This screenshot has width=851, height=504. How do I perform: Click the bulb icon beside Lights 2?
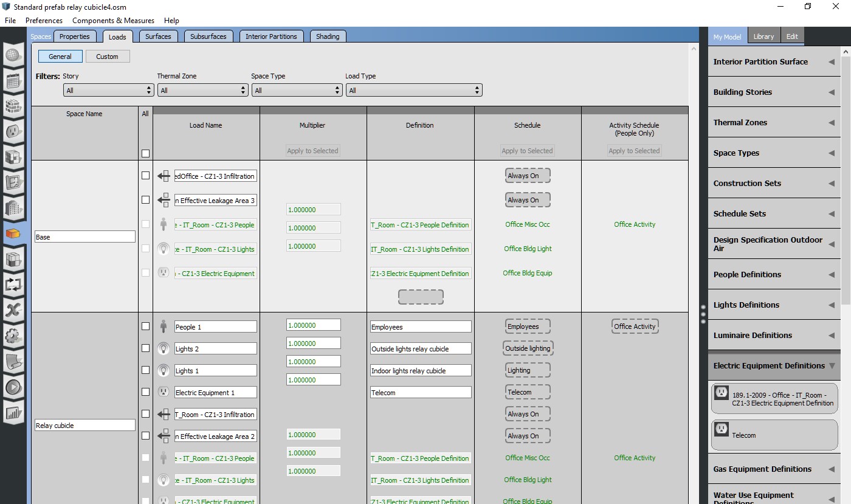tap(164, 348)
